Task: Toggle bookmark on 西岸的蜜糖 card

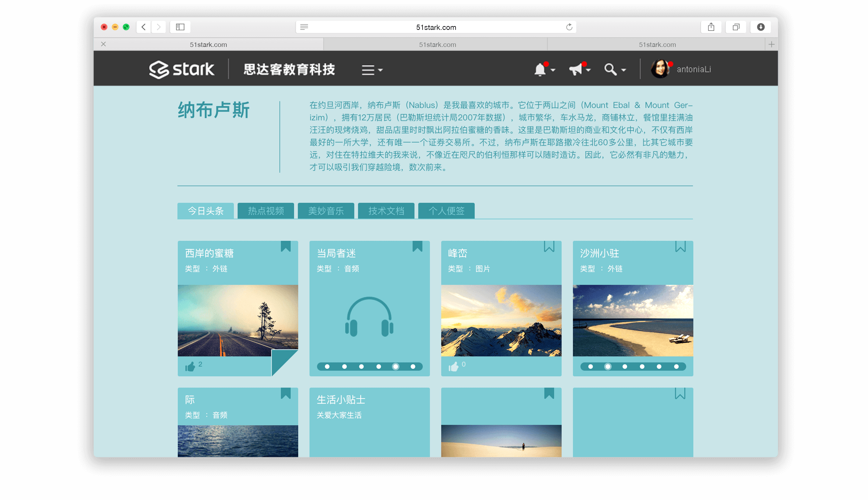Action: click(x=285, y=246)
